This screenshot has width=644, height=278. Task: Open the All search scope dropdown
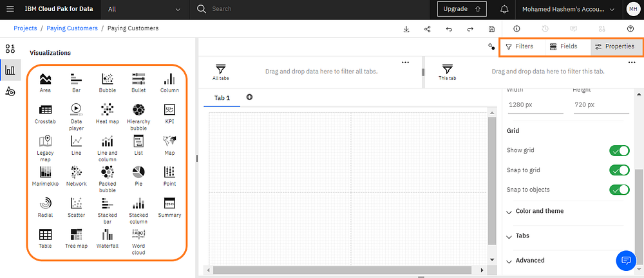145,9
